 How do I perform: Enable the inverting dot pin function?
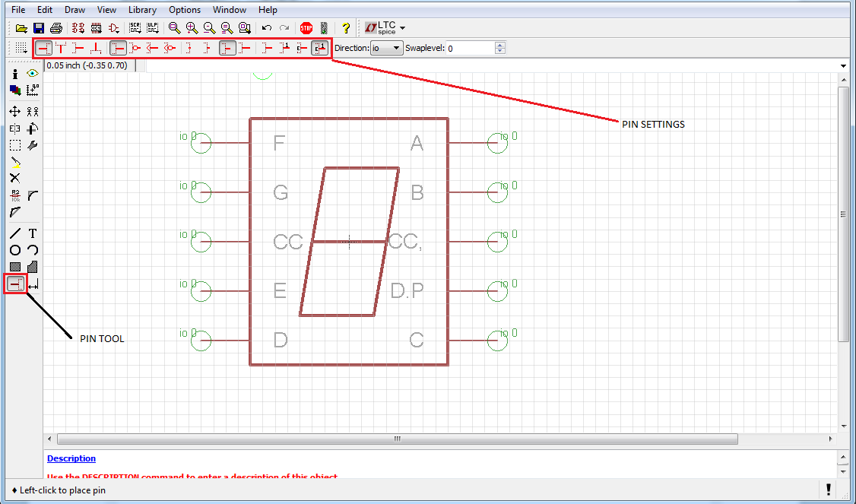[135, 47]
